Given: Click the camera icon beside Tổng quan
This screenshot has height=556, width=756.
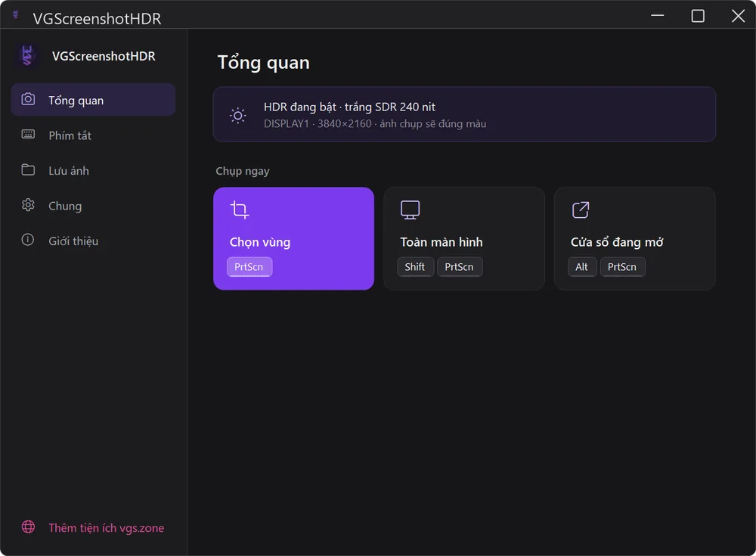Looking at the screenshot, I should click(28, 99).
